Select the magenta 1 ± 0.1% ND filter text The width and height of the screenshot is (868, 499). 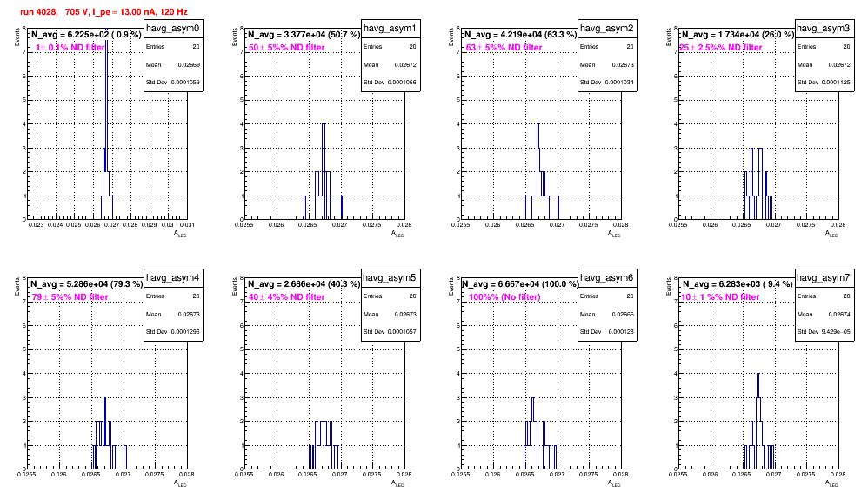click(70, 48)
